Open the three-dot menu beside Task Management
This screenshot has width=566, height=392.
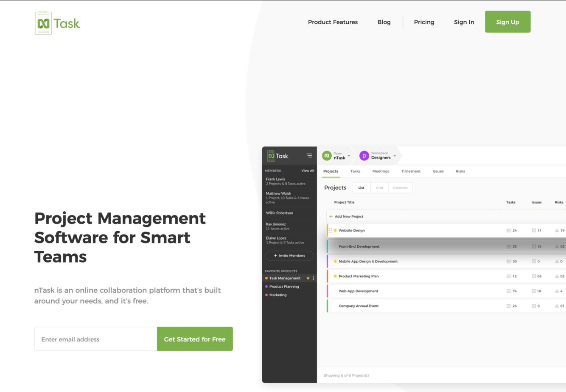[x=313, y=278]
